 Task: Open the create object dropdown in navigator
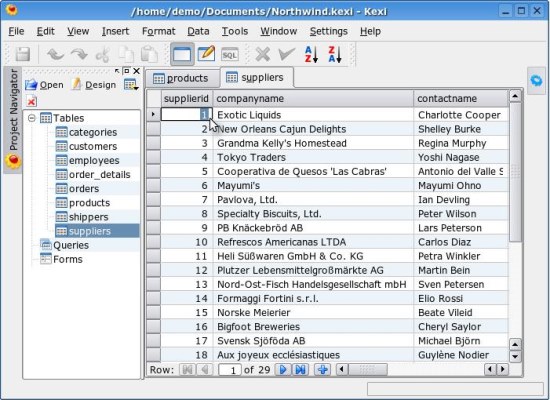(x=131, y=85)
